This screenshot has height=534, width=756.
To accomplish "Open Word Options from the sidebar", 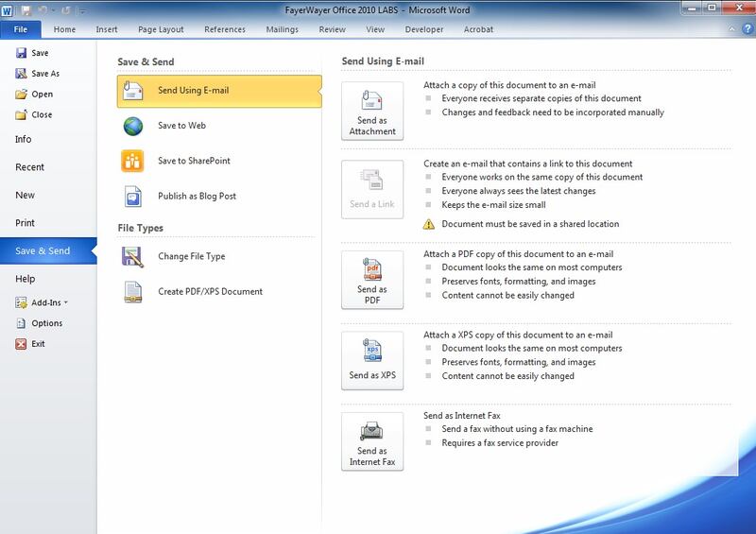I will [46, 323].
